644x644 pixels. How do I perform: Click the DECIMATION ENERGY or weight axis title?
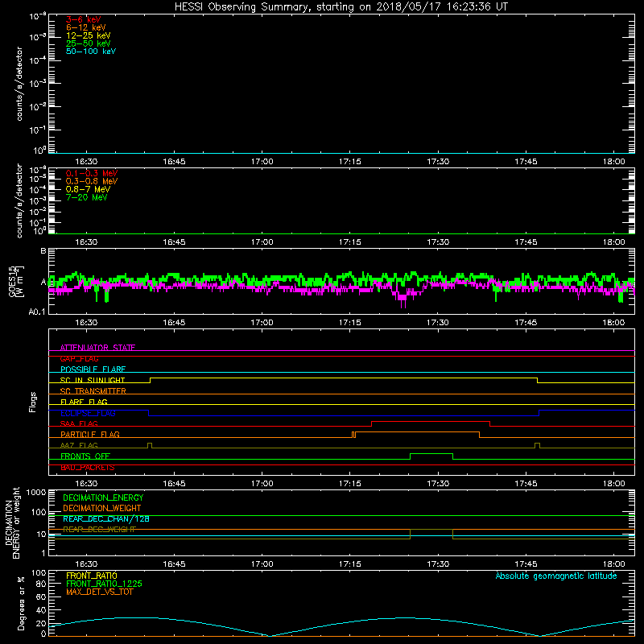12,522
